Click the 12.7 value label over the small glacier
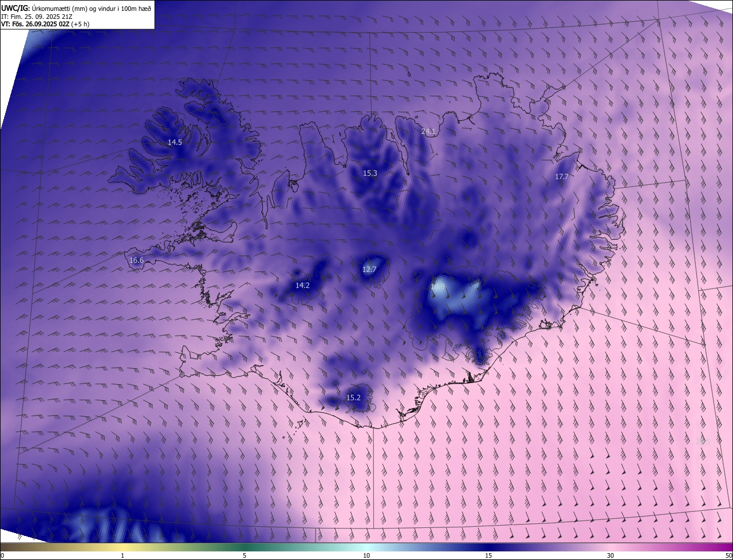The height and width of the screenshot is (560, 733). (369, 269)
